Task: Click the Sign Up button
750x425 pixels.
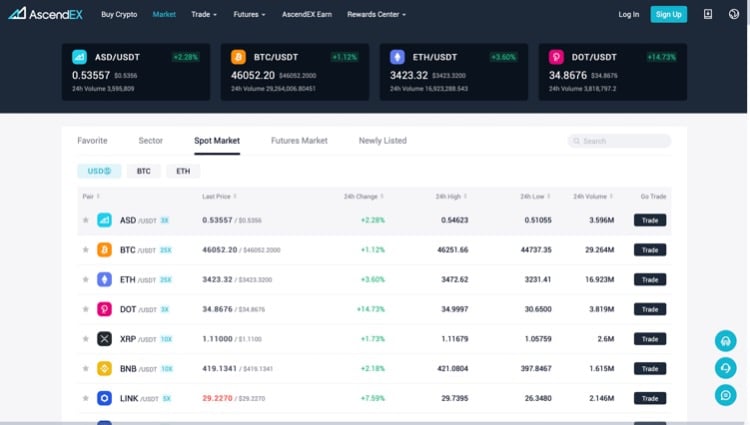Action: (668, 14)
